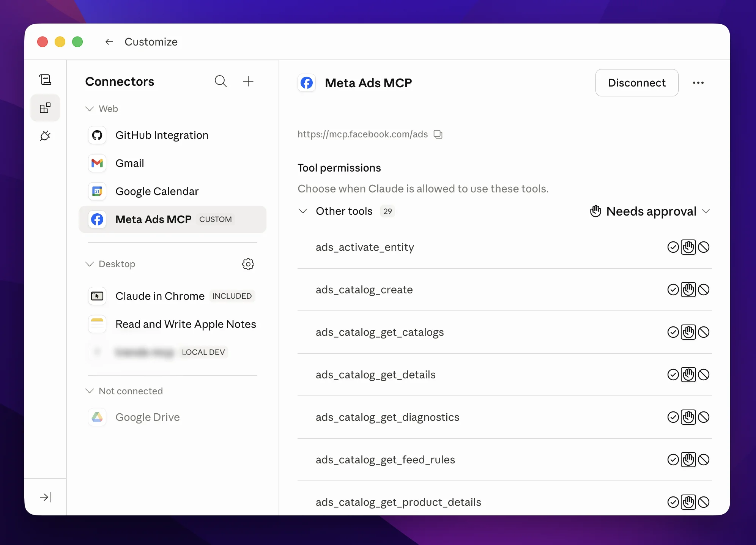756x545 pixels.
Task: Disconnect the Meta Ads MCP connector
Action: [637, 83]
